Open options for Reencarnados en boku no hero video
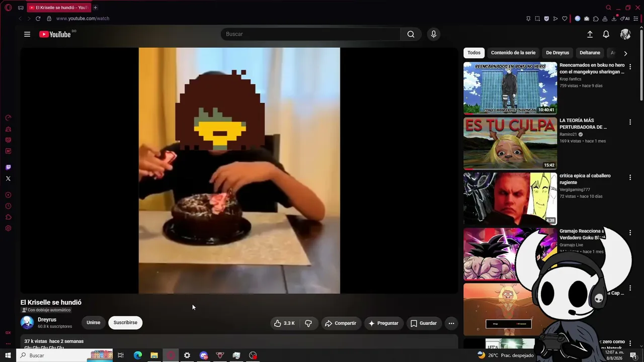 pyautogui.click(x=630, y=67)
